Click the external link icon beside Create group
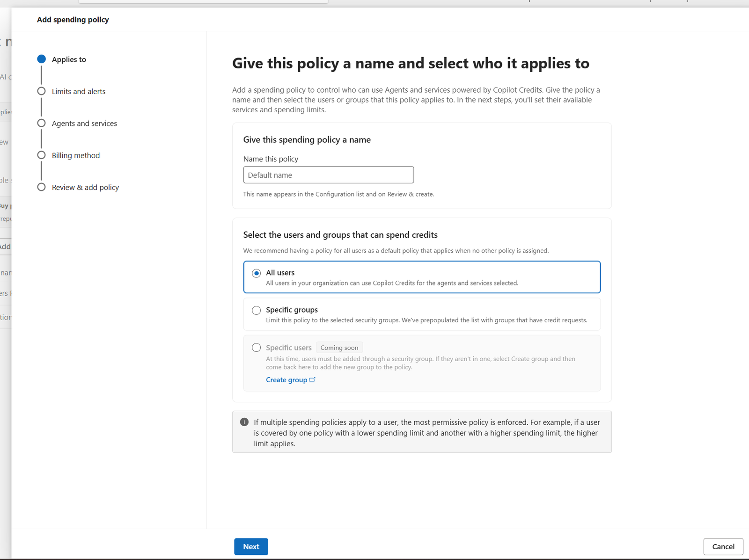This screenshot has height=560, width=749. (x=312, y=379)
